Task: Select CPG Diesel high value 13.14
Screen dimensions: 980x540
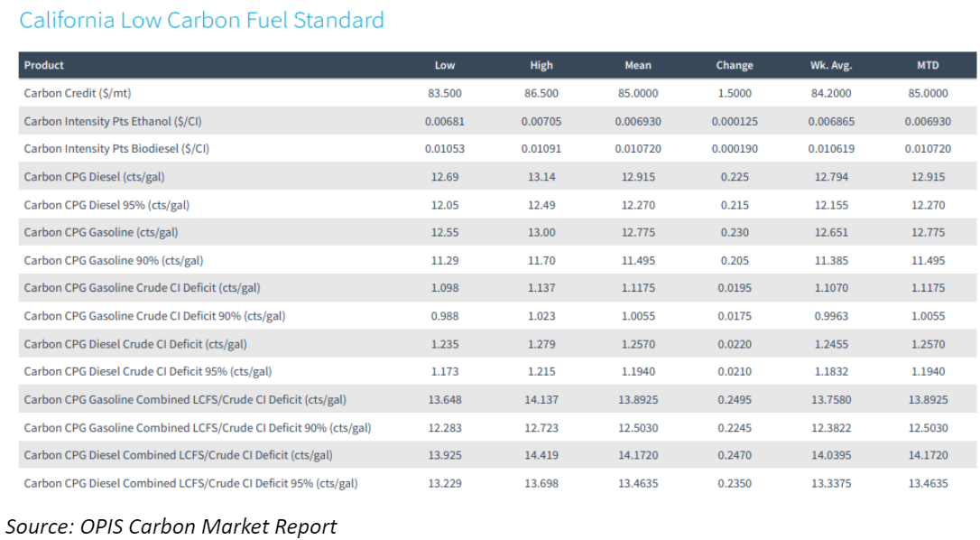Action: (541, 177)
